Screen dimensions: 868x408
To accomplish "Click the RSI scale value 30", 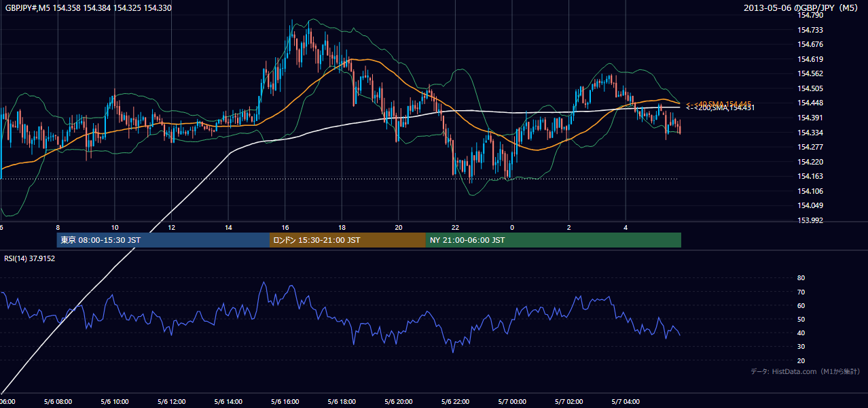I will coord(801,347).
